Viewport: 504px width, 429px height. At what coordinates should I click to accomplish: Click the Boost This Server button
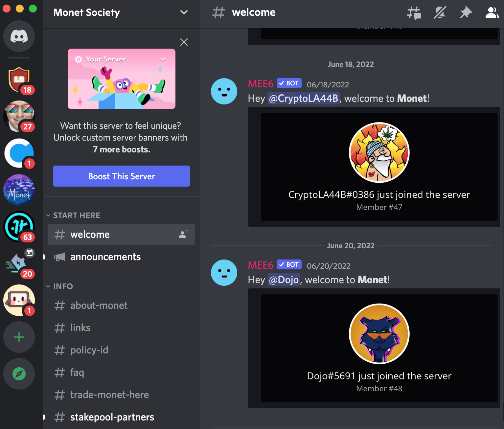coord(122,176)
